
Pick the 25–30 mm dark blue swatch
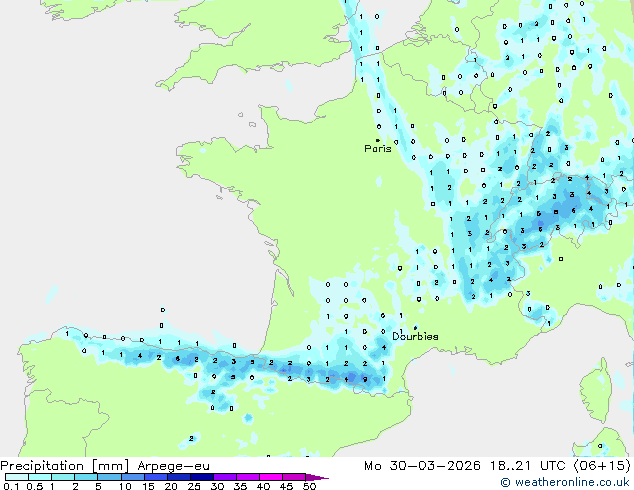[202, 477]
